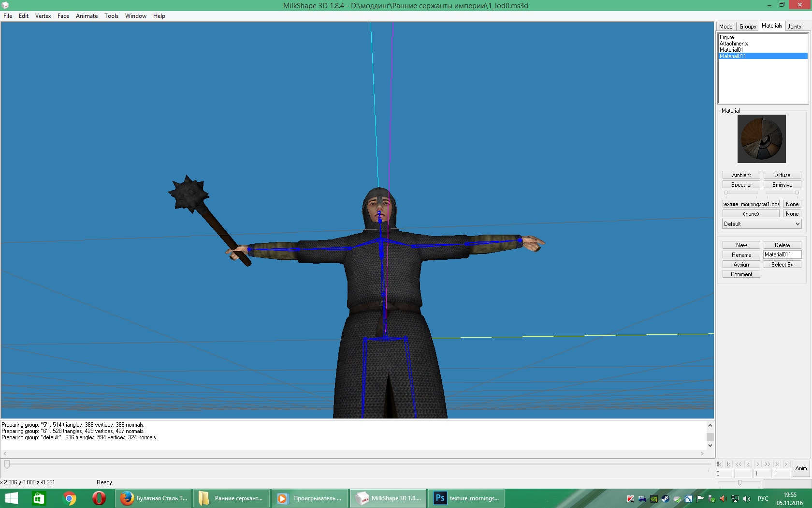Click the Material011 name input field
The image size is (812, 508).
pos(783,254)
